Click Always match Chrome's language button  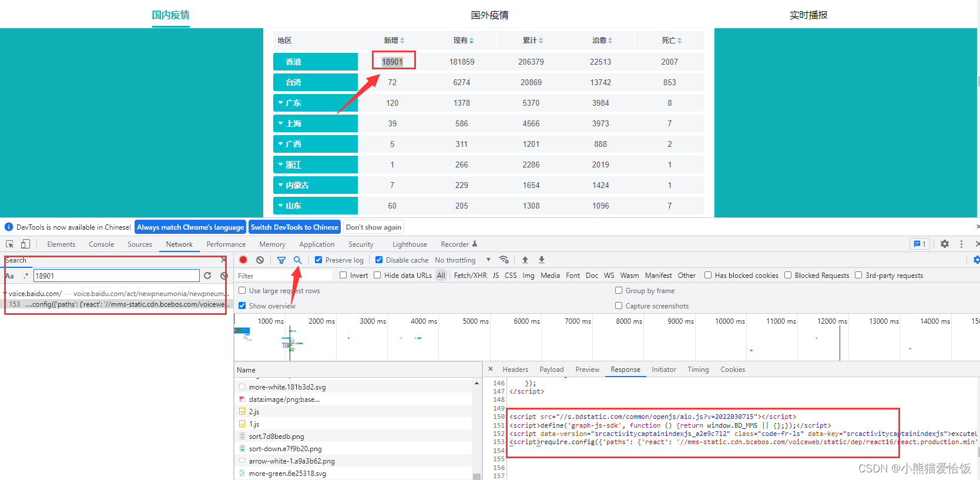[190, 227]
